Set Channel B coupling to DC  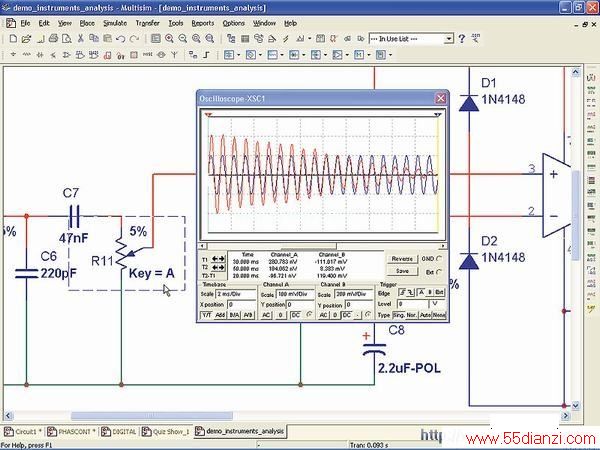click(x=346, y=315)
